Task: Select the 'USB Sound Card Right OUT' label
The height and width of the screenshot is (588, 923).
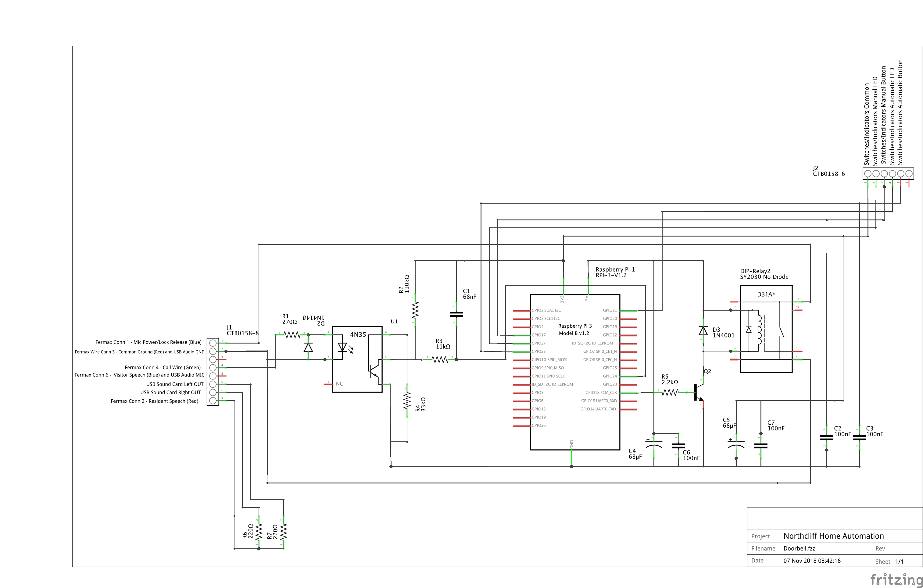Action: [x=170, y=393]
